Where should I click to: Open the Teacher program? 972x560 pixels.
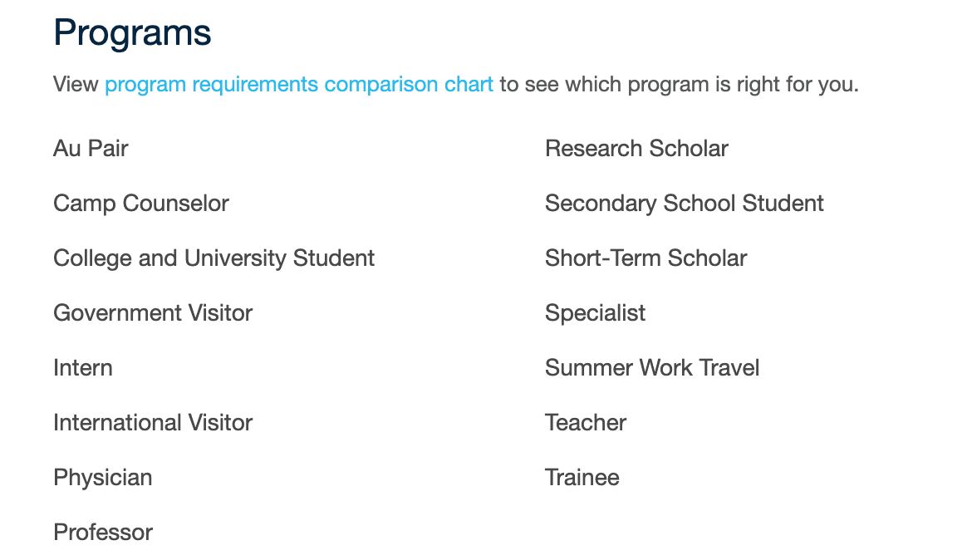coord(585,423)
